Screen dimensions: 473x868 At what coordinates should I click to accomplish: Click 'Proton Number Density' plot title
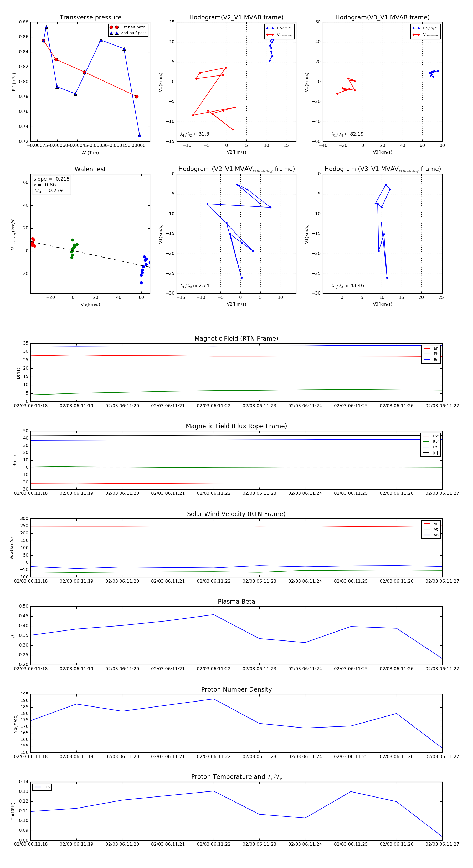click(236, 689)
